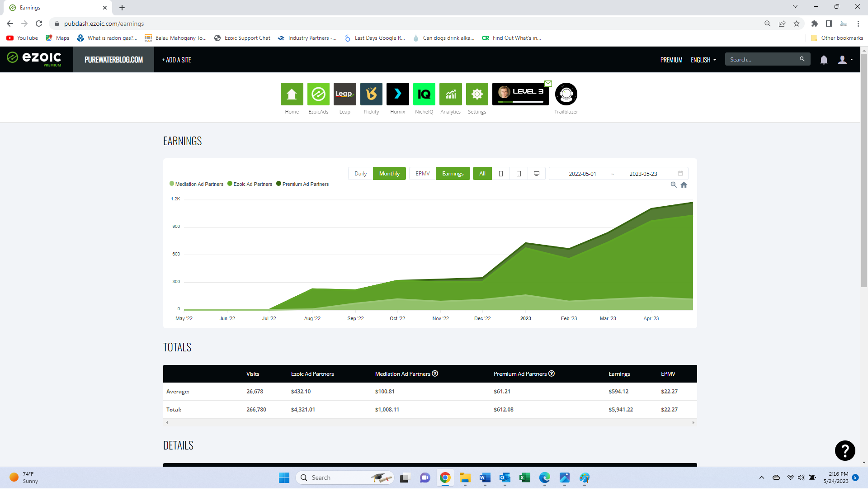This screenshot has height=492, width=868.
Task: Open the Ezoic Support Chat bookmark
Action: click(242, 38)
